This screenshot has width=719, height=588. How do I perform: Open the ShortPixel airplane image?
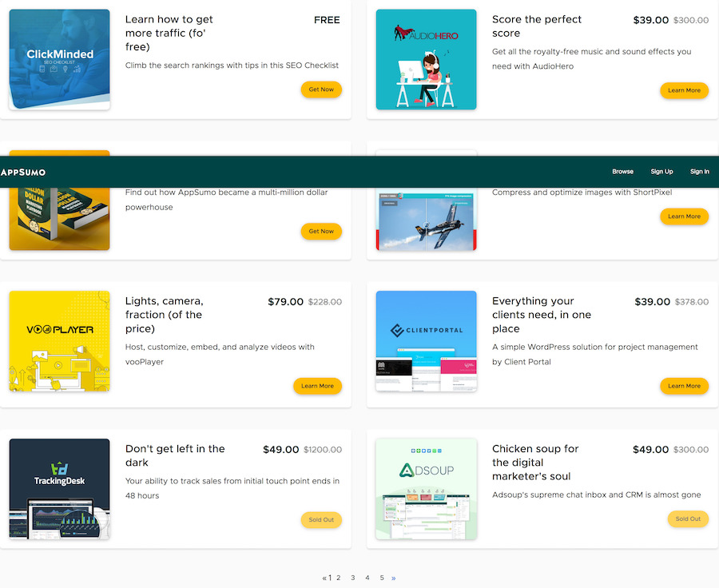point(426,220)
